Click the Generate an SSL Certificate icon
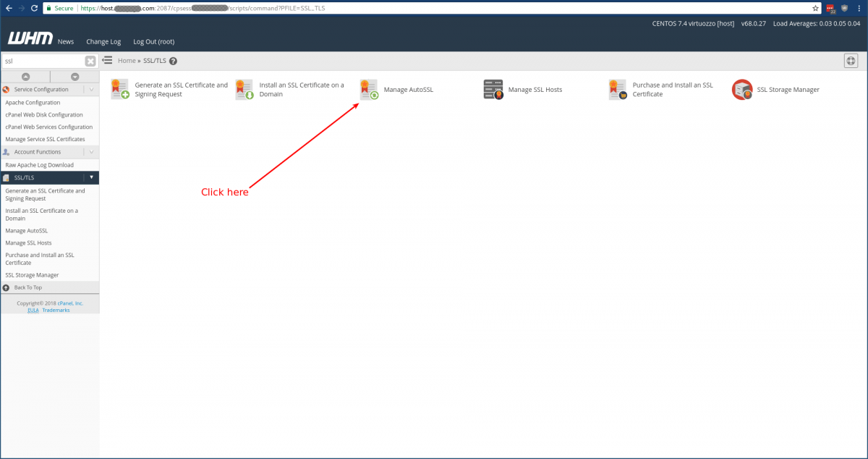 tap(119, 89)
